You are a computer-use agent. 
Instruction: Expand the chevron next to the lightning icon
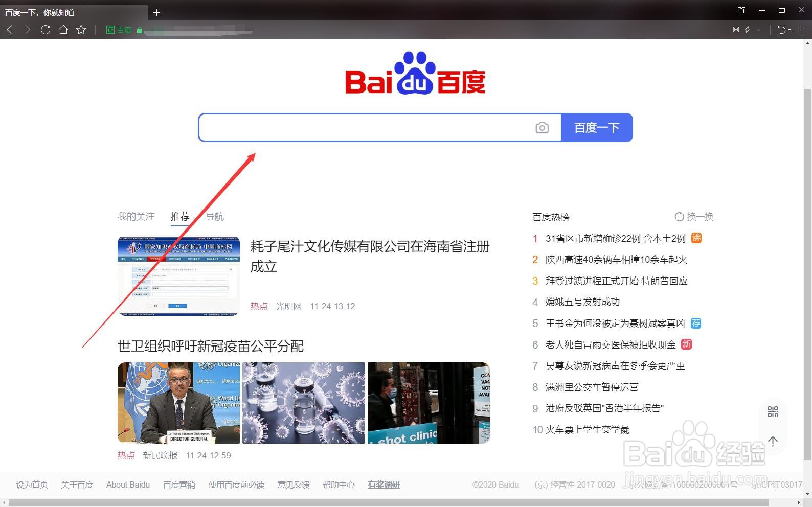point(758,30)
